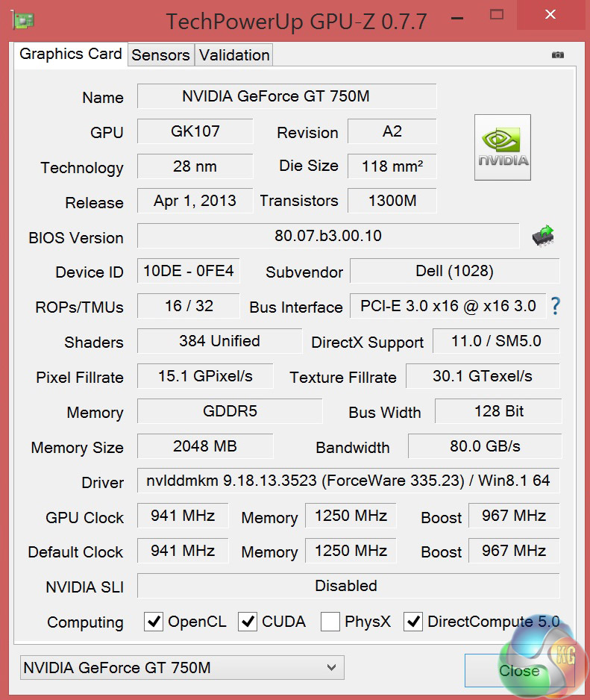
Task: Open the Bus Interface question mark help
Action: pyautogui.click(x=555, y=306)
